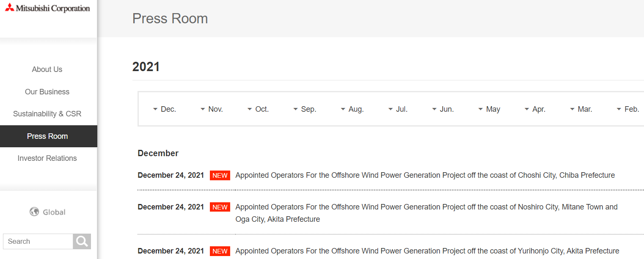Select May in the month navigation

(489, 109)
